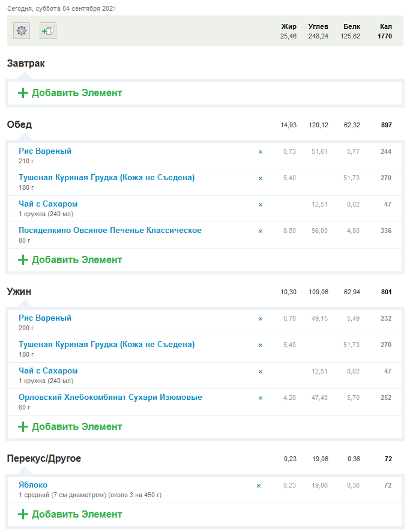This screenshot has width=407, height=532.
Task: Open the settings gear icon
Action: [x=22, y=31]
